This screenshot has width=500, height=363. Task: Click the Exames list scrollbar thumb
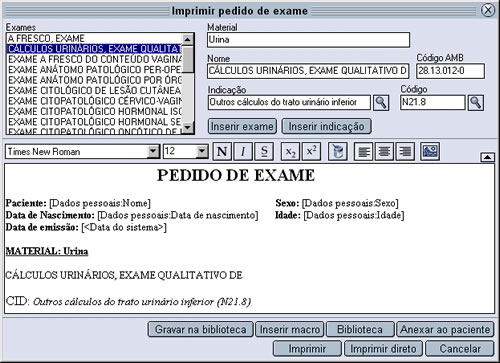(x=188, y=59)
